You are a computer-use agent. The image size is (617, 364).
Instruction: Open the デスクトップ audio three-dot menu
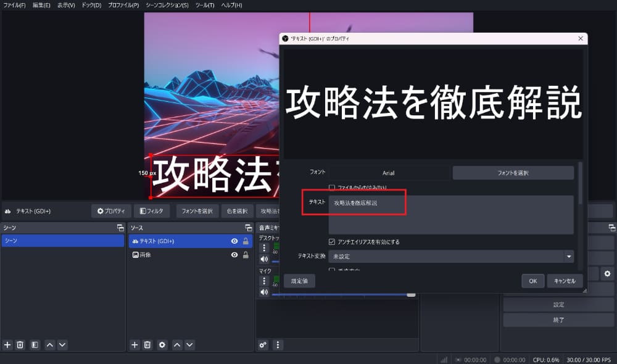pos(264,247)
